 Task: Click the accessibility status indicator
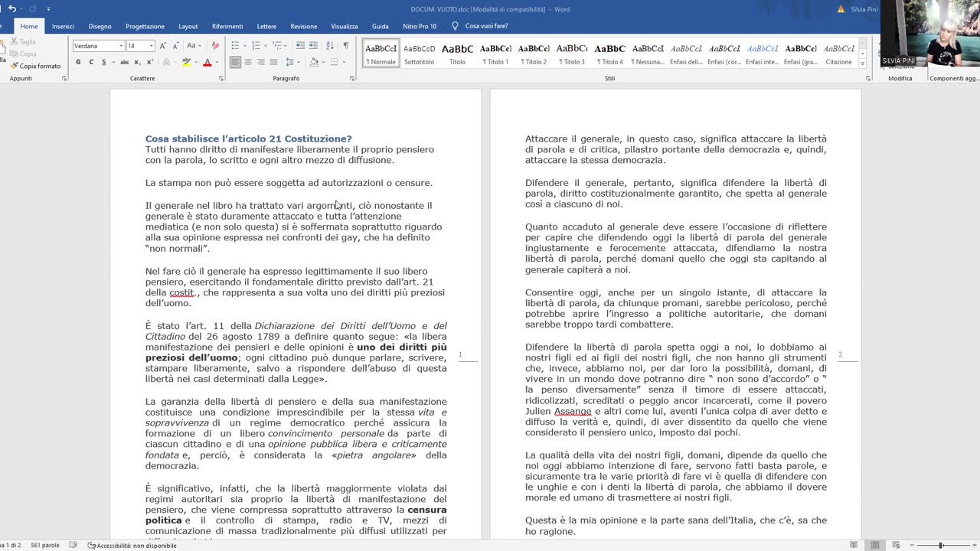tap(132, 545)
